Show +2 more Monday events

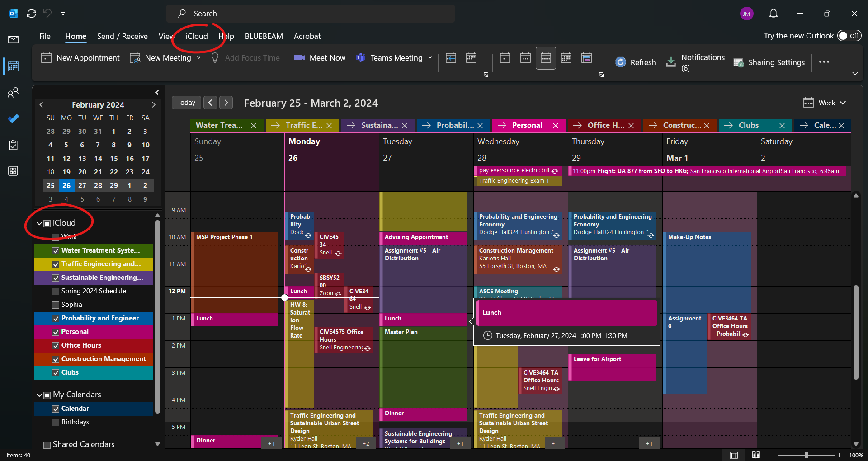pyautogui.click(x=366, y=443)
